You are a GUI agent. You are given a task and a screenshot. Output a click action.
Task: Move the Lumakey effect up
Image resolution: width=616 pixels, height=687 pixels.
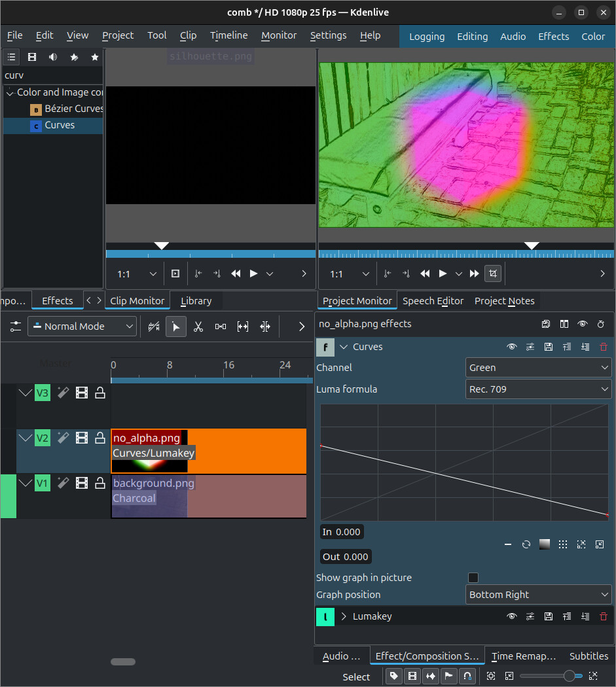(x=567, y=616)
